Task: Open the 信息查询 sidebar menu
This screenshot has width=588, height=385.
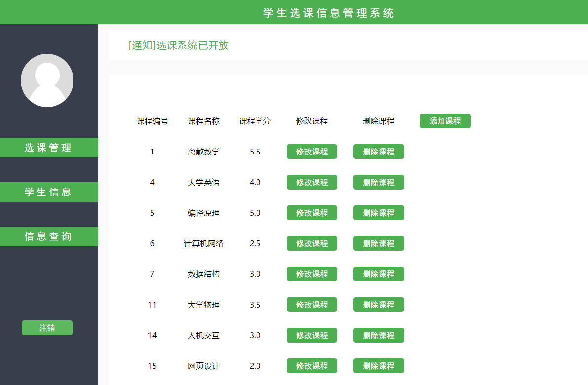Action: coord(49,236)
